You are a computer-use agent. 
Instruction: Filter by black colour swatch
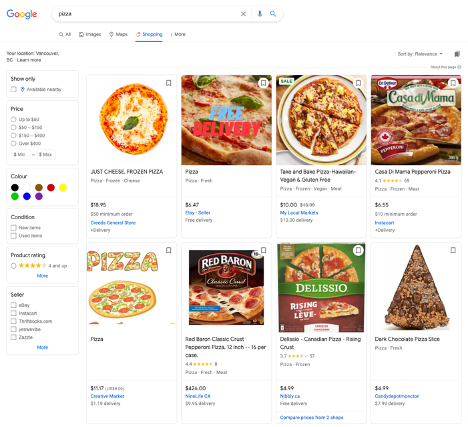[x=15, y=188]
